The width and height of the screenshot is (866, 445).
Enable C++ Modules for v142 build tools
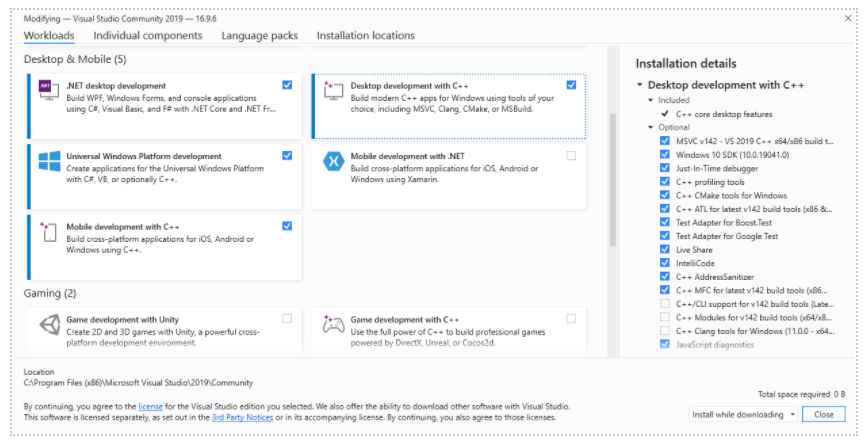point(665,317)
